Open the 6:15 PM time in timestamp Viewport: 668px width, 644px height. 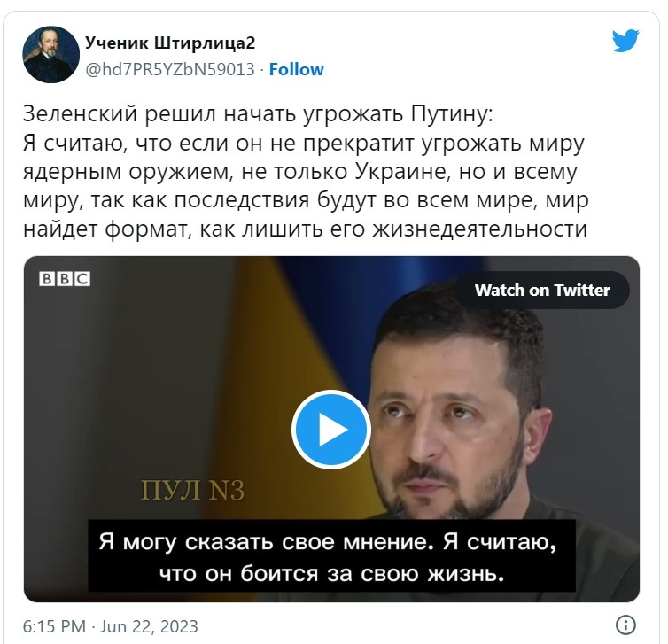(54, 626)
